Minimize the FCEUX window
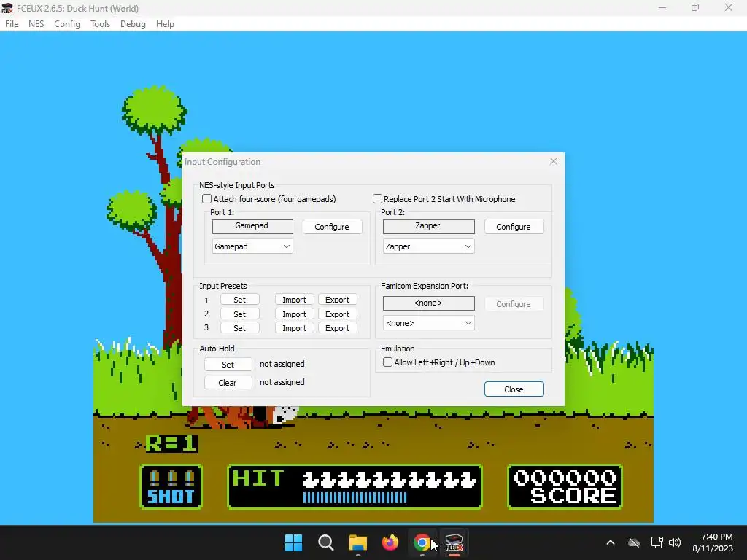This screenshot has height=560, width=747. coord(662,8)
